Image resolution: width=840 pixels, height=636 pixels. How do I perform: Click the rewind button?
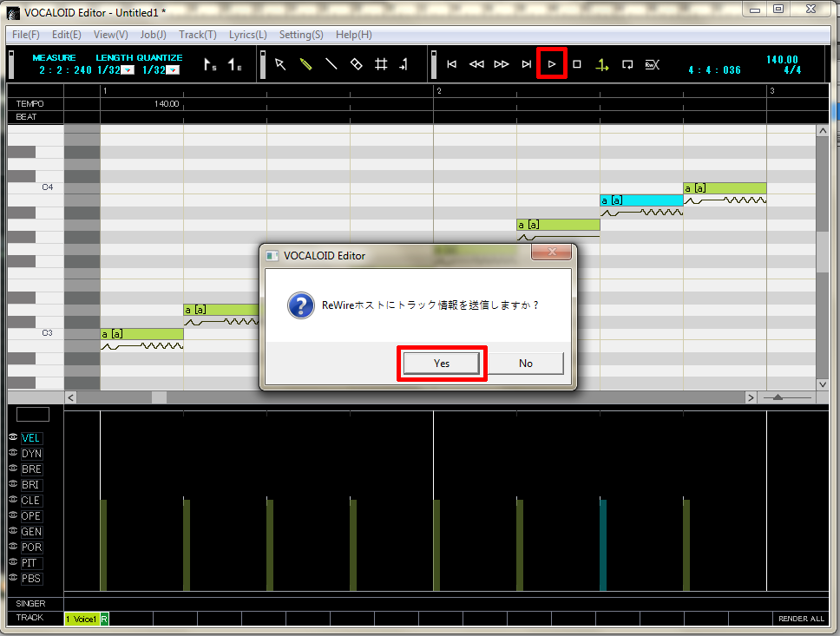476,64
